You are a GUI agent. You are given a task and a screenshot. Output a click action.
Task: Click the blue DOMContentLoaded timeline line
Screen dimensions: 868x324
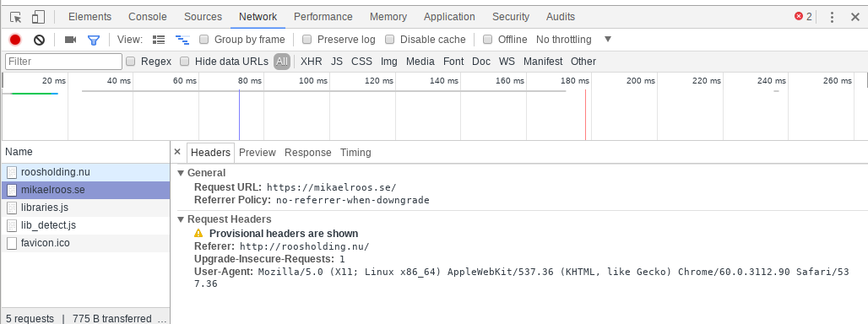[x=239, y=115]
